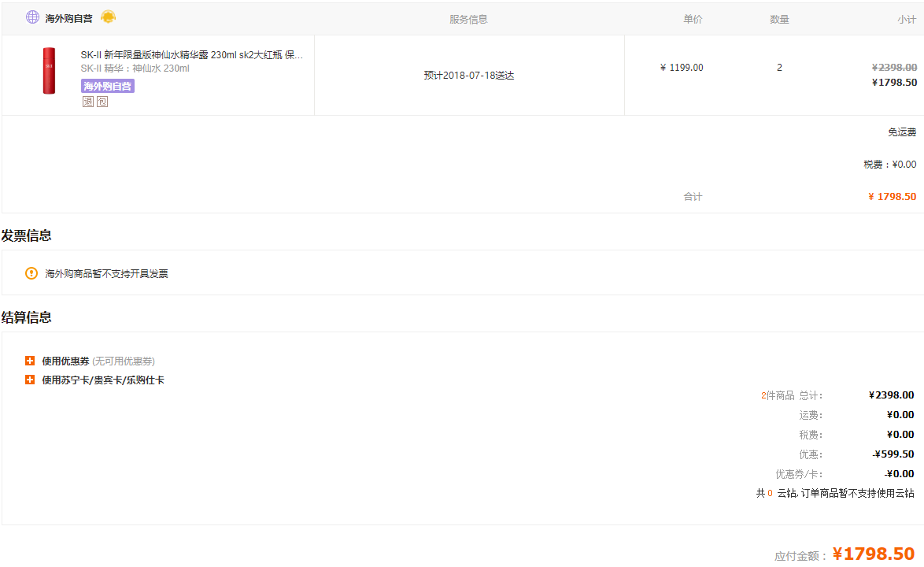
Task: Expand the 使用优惠券 plus icon
Action: [x=30, y=361]
